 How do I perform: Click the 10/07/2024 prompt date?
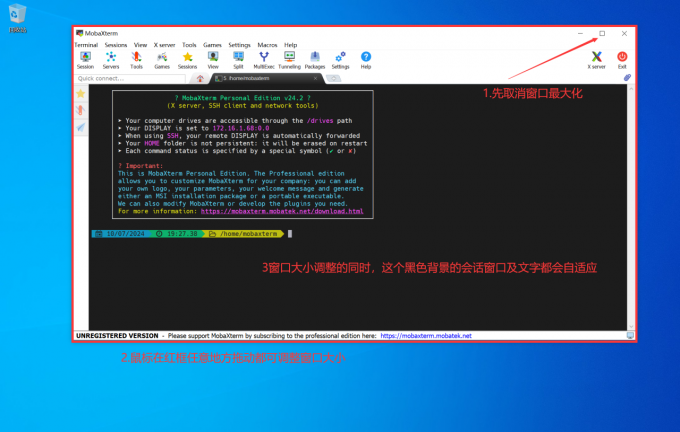tap(125, 234)
